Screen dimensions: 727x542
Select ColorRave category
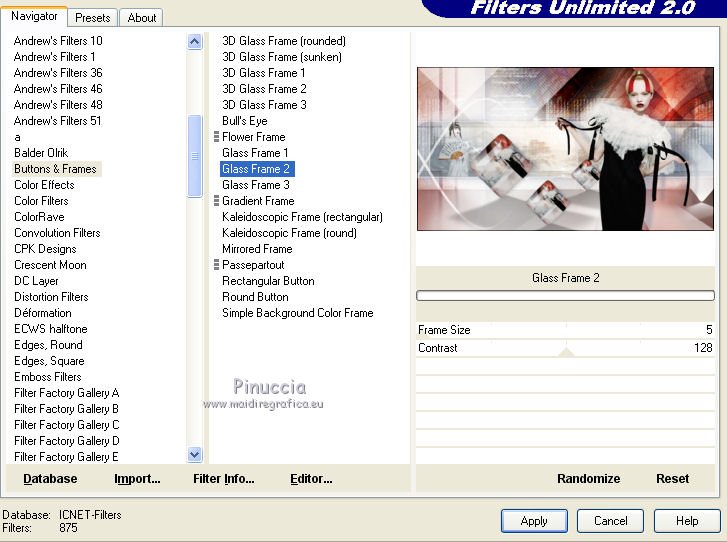[39, 217]
